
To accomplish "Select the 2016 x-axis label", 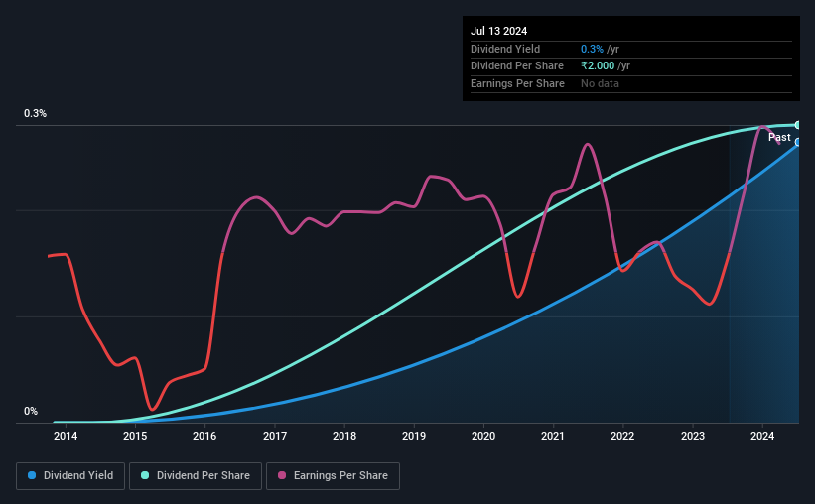I will click(204, 436).
